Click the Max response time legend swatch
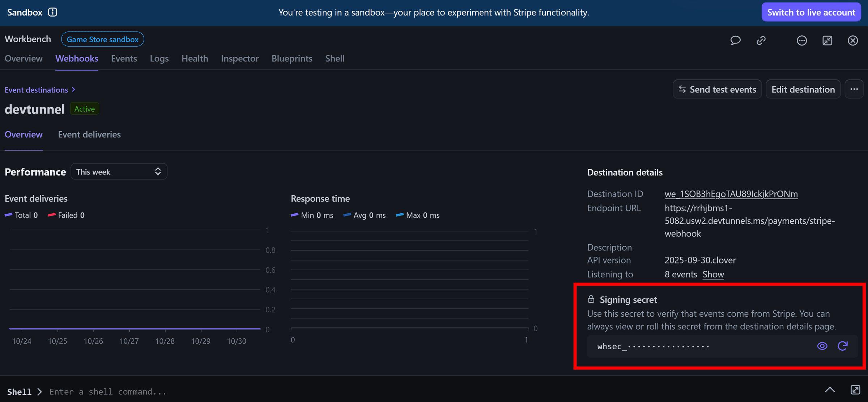 tap(400, 215)
